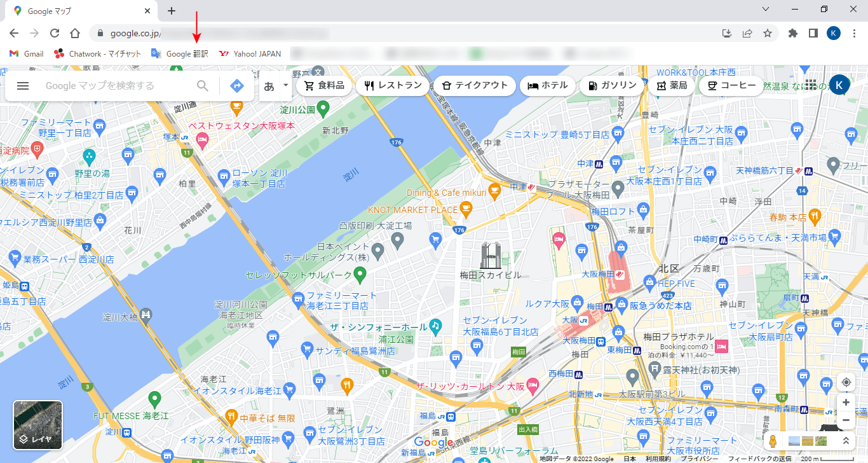Image resolution: width=868 pixels, height=463 pixels.
Task: Open directions with the blue arrow icon
Action: click(236, 86)
